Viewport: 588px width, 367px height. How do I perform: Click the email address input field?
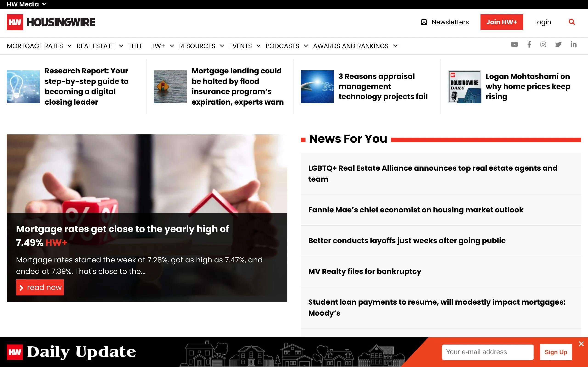tap(487, 352)
